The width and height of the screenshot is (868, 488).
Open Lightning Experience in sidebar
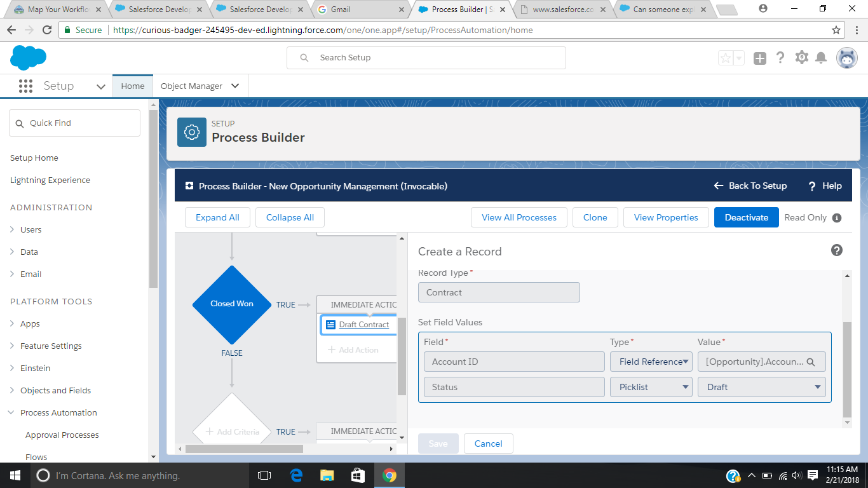(x=50, y=180)
